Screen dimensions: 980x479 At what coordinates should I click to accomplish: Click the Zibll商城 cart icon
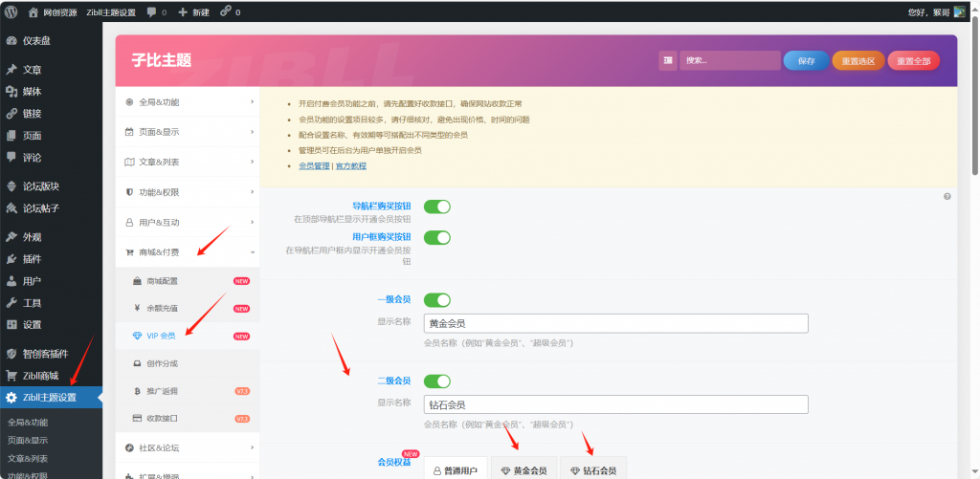click(11, 376)
